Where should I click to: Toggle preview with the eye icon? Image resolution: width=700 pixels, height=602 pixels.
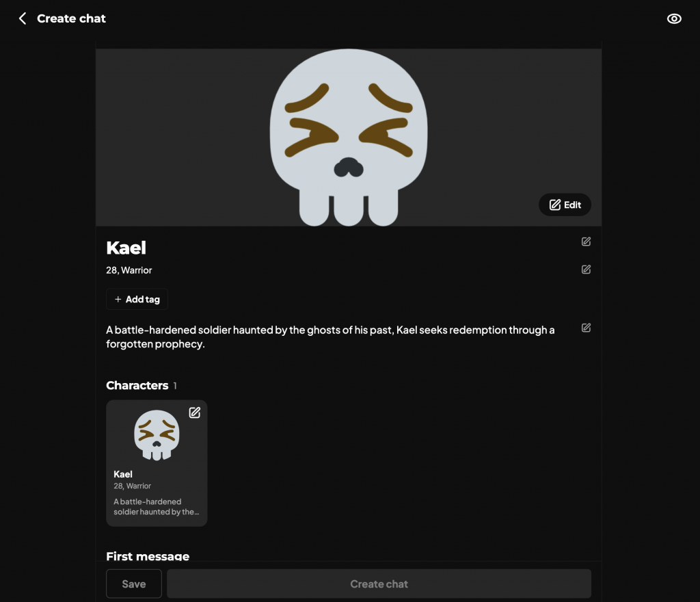coord(674,18)
